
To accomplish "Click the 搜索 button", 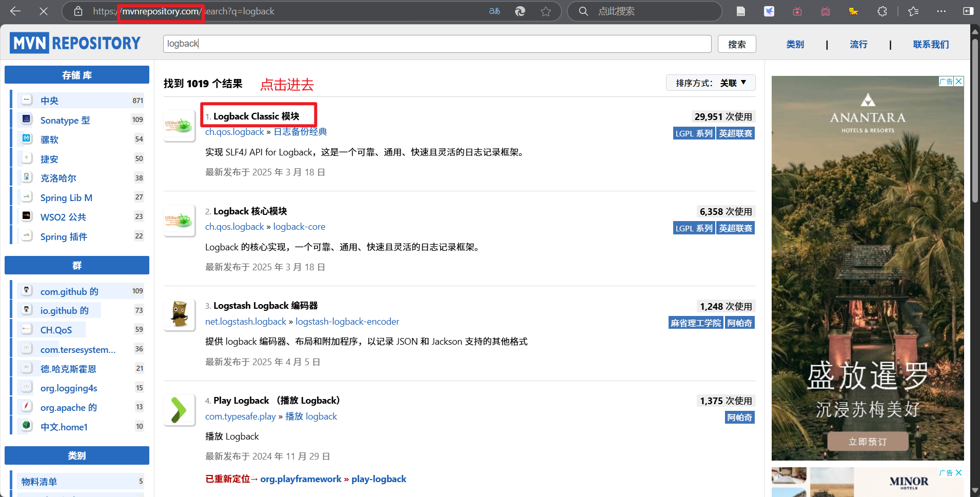I will point(737,44).
